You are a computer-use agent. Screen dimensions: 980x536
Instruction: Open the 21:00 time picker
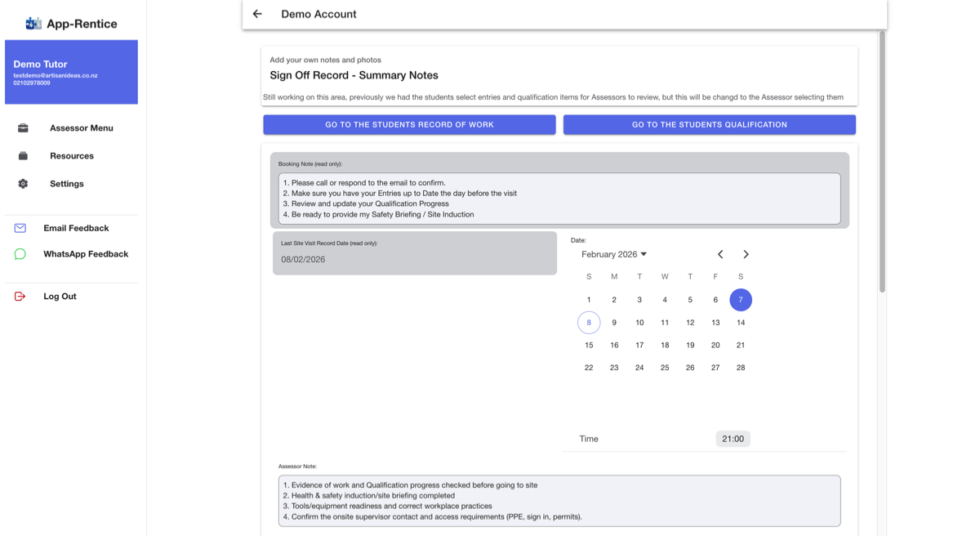[733, 439]
